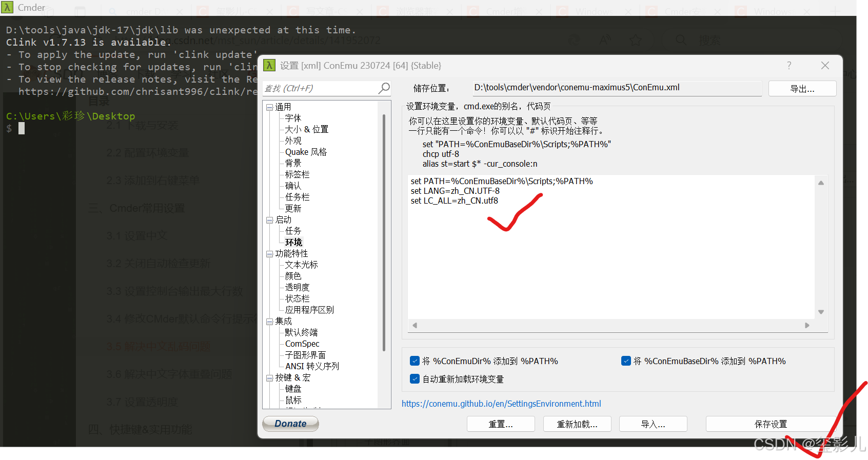Select 更新 in settings tree
868x460 pixels.
coord(293,208)
